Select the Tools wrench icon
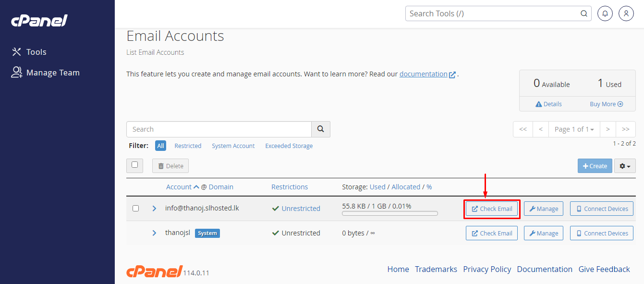Viewport: 644px width, 284px height. 16,51
